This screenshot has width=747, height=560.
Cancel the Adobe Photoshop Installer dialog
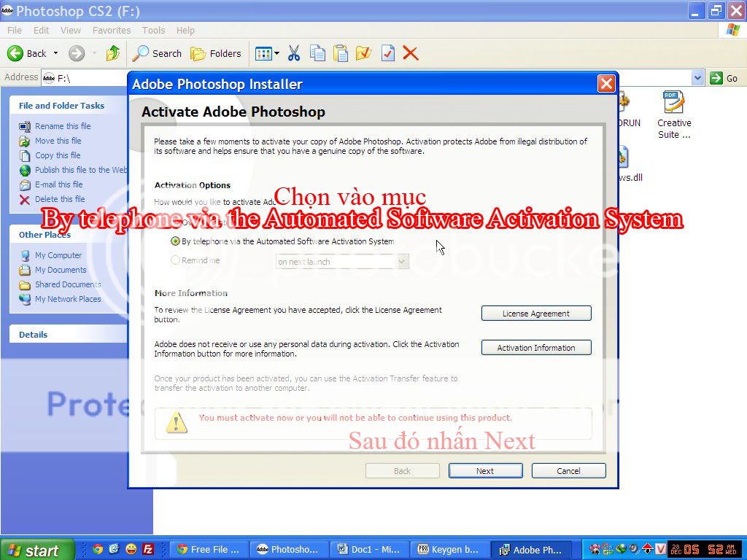[568, 471]
